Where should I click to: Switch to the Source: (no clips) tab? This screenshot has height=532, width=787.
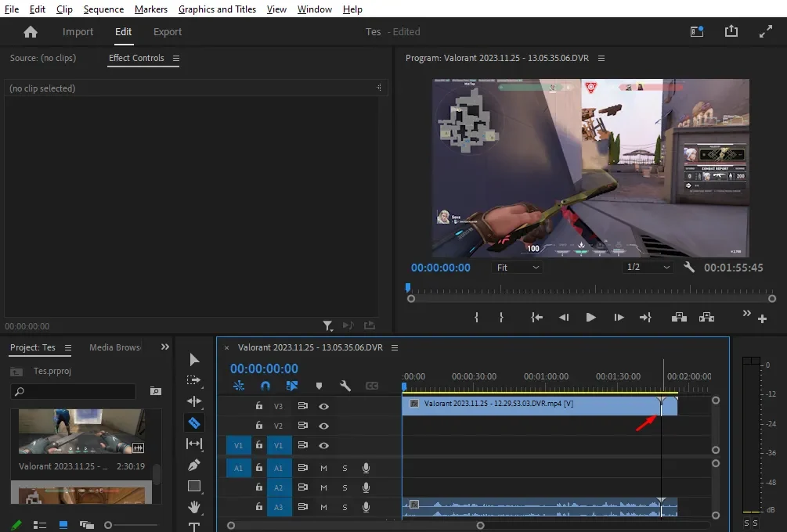(43, 58)
